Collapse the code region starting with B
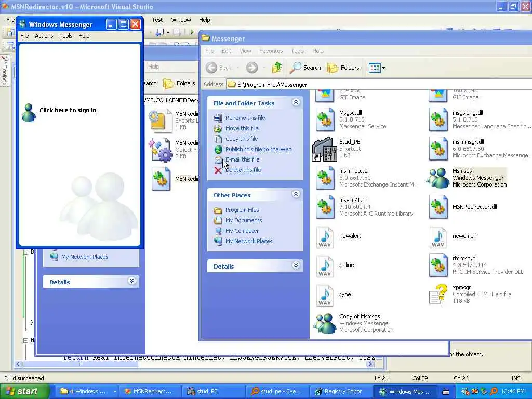This screenshot has height=399, width=532. (x=25, y=252)
